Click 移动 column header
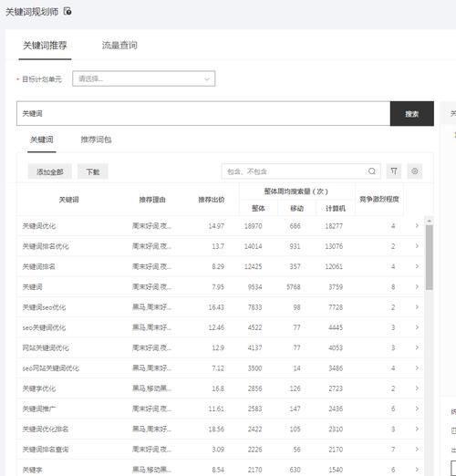 click(296, 208)
